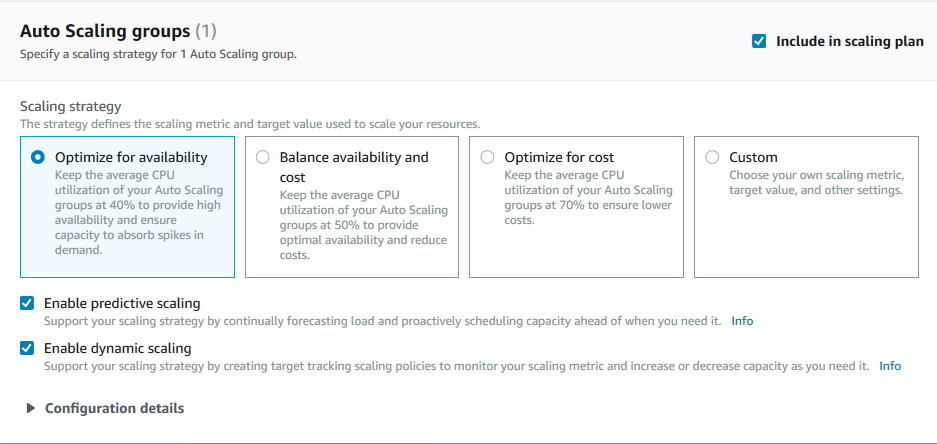Expand Configuration details using the triangle arrow

31,408
